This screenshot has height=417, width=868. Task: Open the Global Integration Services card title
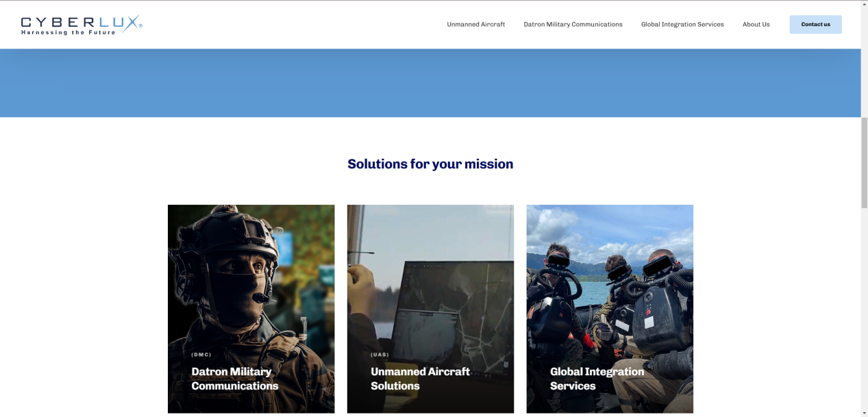coord(597,379)
